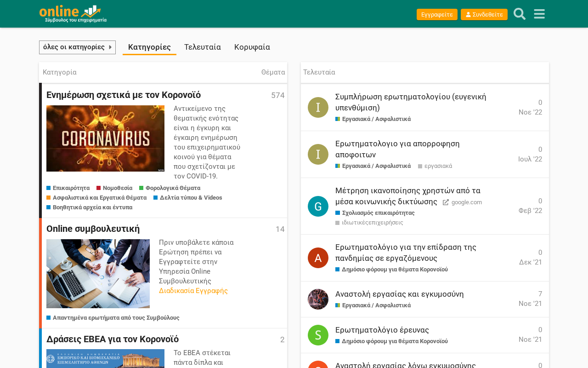
Task: Open the Online συμβουλευτική category title
Action: pos(93,229)
